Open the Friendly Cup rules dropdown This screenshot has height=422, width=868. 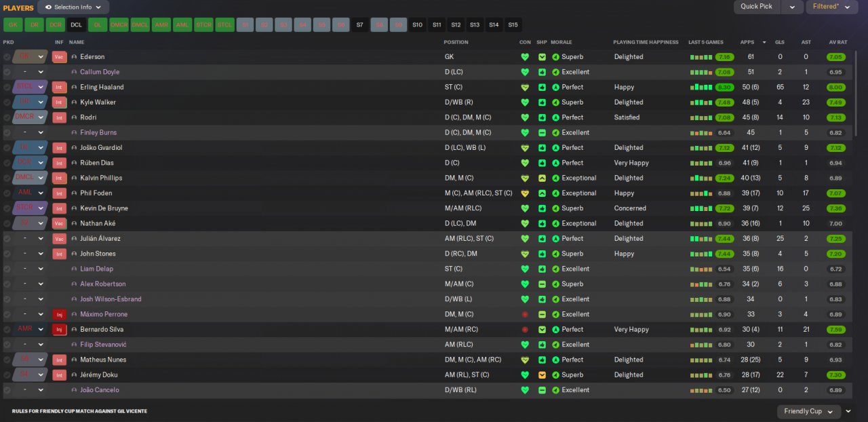click(809, 411)
